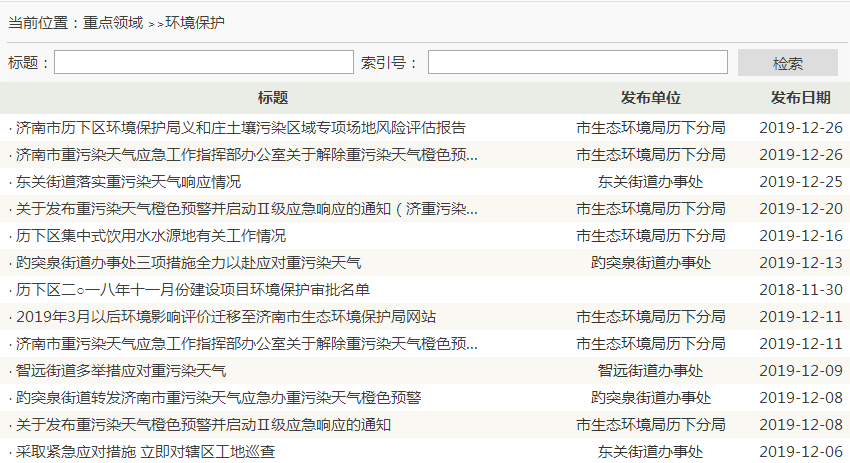850x463 pixels.
Task: Click 趵突泉街道办事处 in the 2019-12-08 row
Action: 651,398
